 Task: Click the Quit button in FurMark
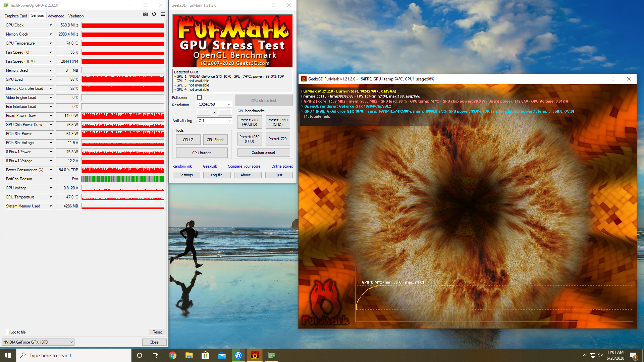coord(279,175)
